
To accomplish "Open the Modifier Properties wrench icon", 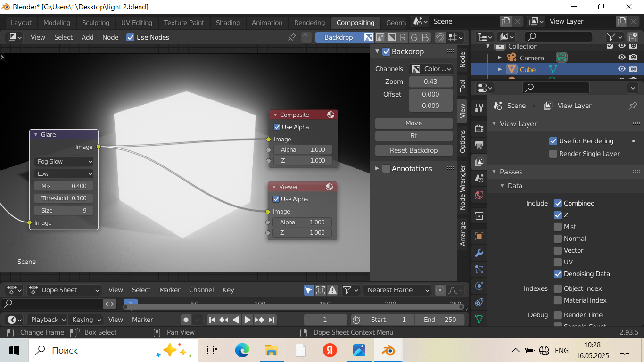I will point(479,253).
